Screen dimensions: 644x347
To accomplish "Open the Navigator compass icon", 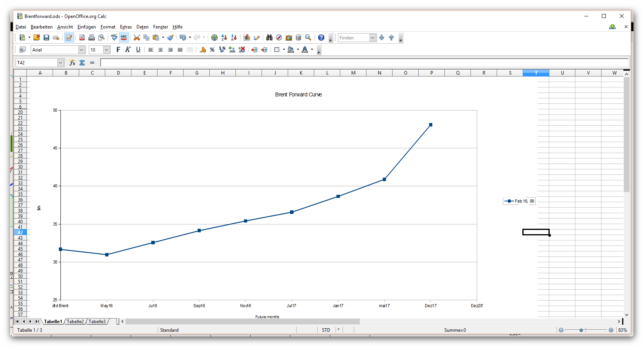I will tap(279, 37).
